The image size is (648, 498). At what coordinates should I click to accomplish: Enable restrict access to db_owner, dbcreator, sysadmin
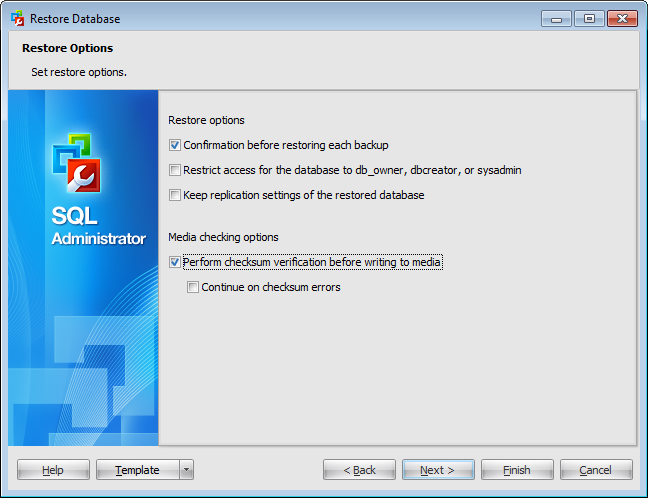click(x=175, y=170)
